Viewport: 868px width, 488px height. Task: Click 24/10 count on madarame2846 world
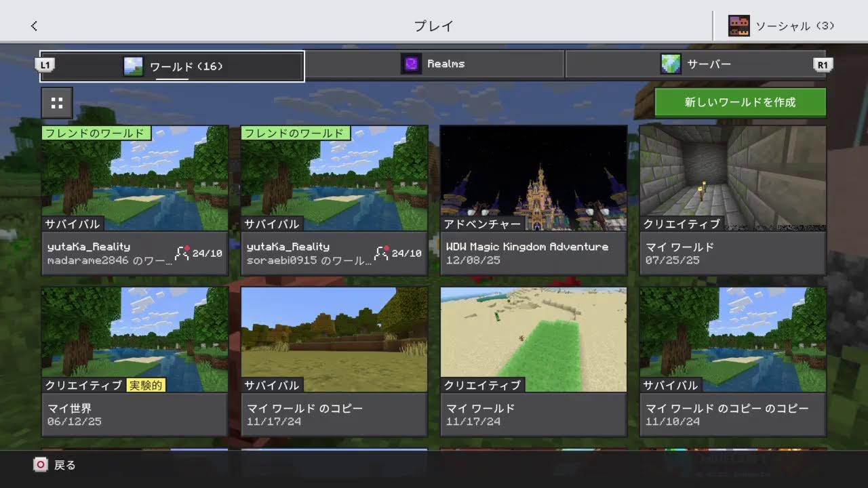pyautogui.click(x=207, y=253)
